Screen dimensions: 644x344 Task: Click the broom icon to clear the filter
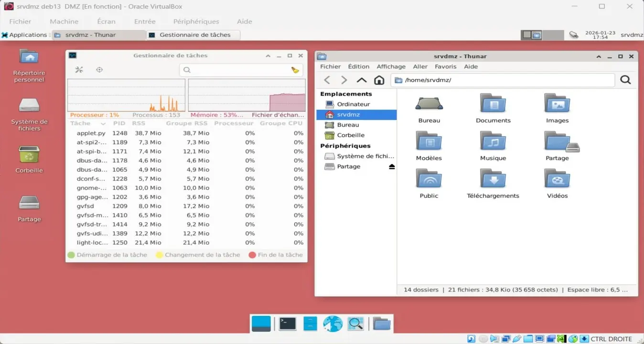tap(295, 70)
